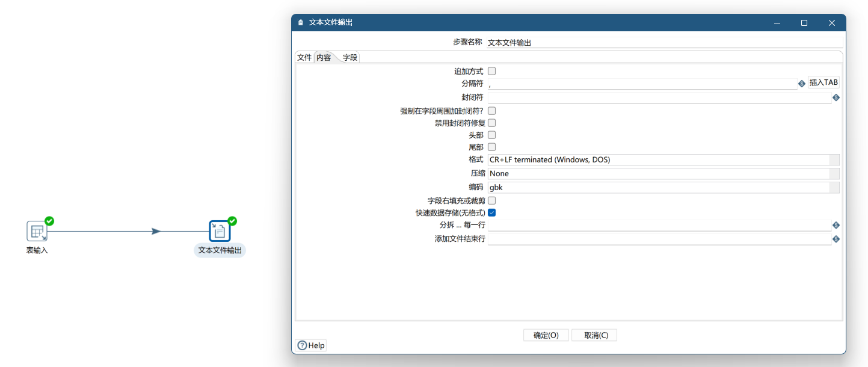Image resolution: width=868 pixels, height=367 pixels.
Task: Open the 格式 dropdown list
Action: tap(834, 160)
